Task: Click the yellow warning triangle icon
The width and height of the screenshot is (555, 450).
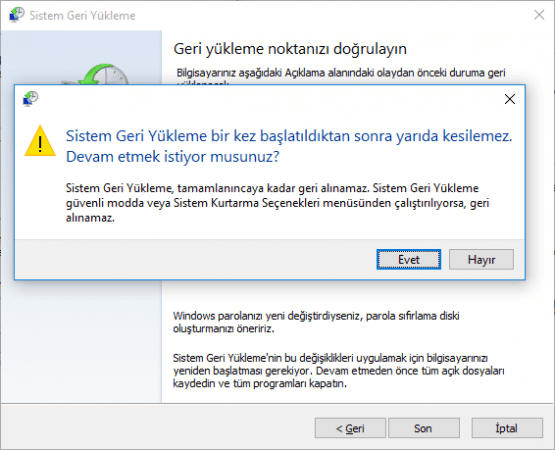Action: pyautogui.click(x=40, y=141)
